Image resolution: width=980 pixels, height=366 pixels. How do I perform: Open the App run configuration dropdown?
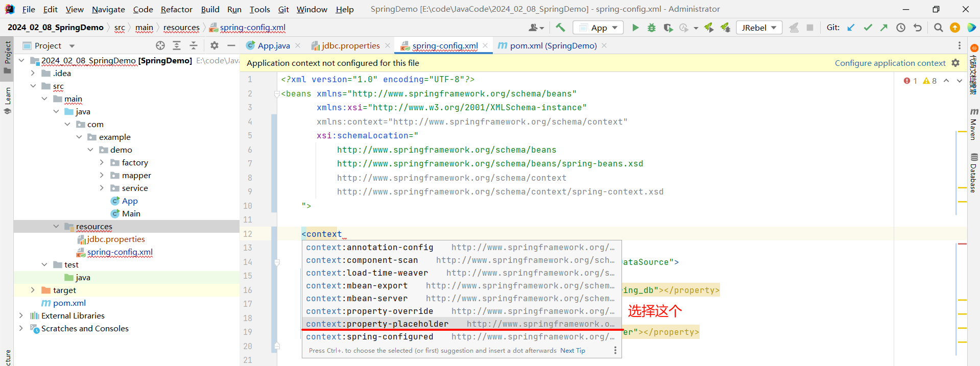coord(599,28)
